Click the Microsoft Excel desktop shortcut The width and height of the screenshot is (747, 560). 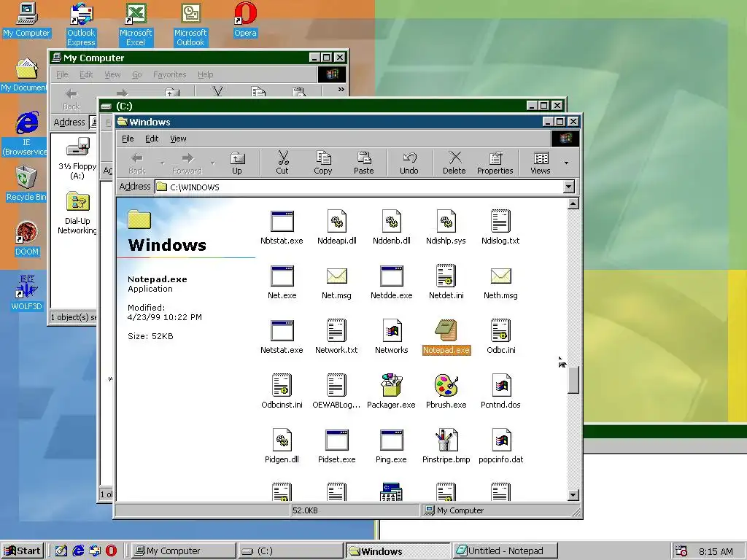[x=136, y=24]
